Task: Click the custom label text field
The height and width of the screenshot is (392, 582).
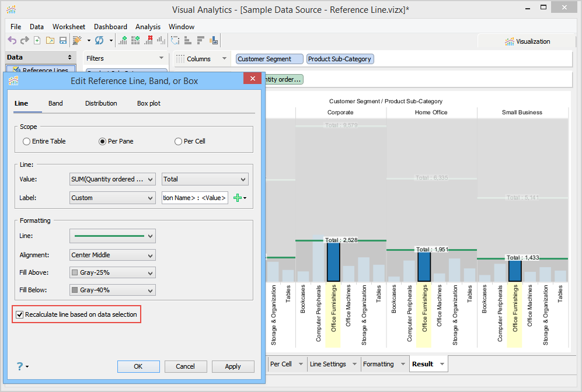Action: click(x=194, y=198)
